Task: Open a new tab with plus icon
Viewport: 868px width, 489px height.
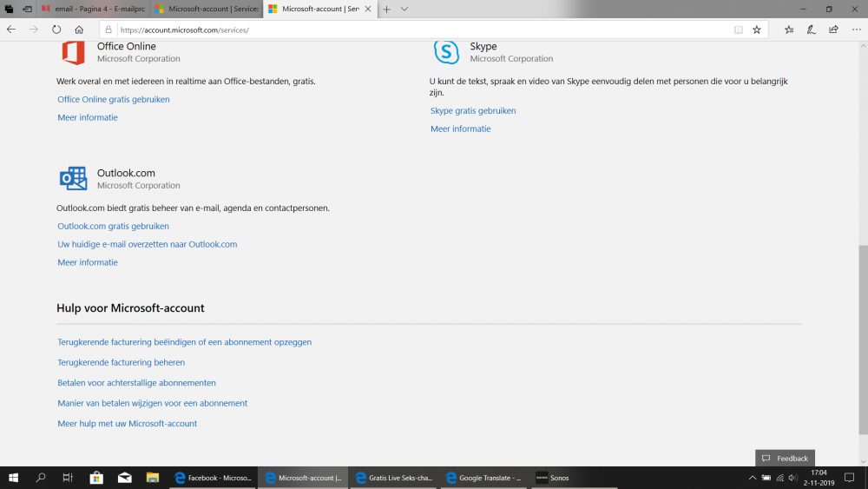Action: pyautogui.click(x=386, y=9)
